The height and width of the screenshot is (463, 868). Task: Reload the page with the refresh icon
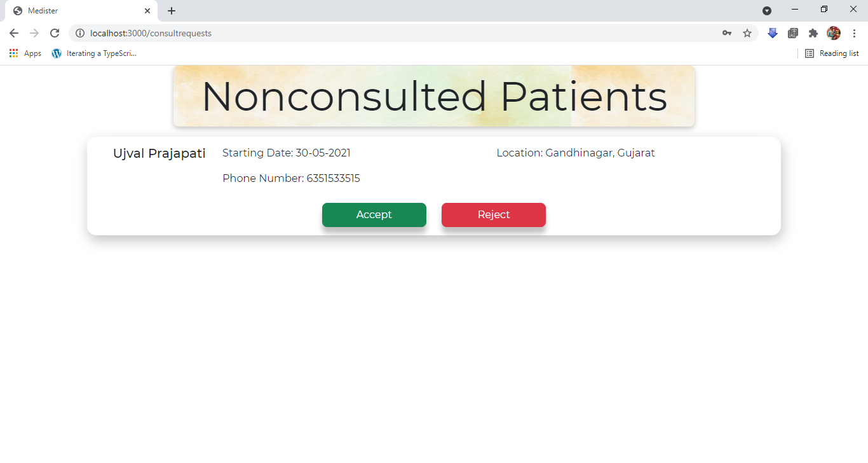tap(55, 33)
